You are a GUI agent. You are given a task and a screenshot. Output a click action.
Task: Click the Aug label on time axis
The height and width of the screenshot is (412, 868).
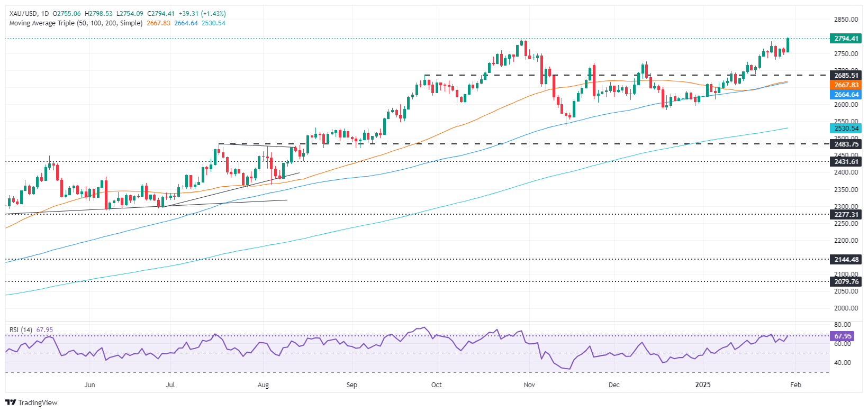click(263, 385)
